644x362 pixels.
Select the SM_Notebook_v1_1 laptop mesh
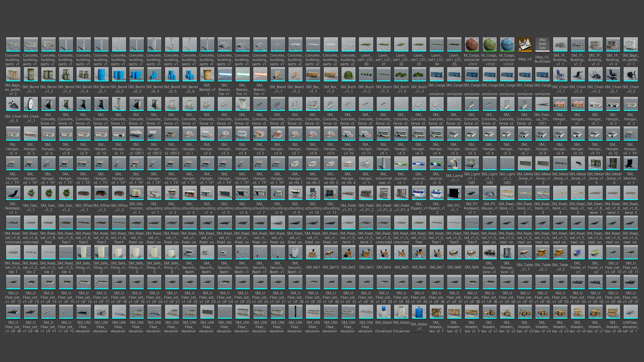pos(13,193)
